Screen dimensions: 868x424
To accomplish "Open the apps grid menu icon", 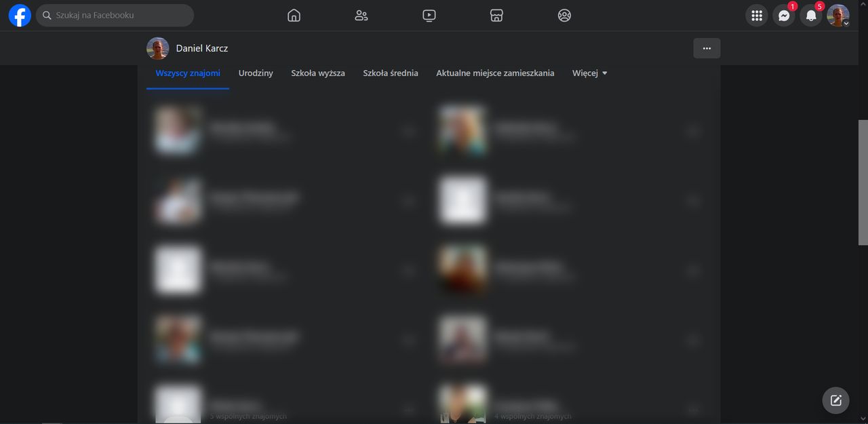I will click(757, 16).
